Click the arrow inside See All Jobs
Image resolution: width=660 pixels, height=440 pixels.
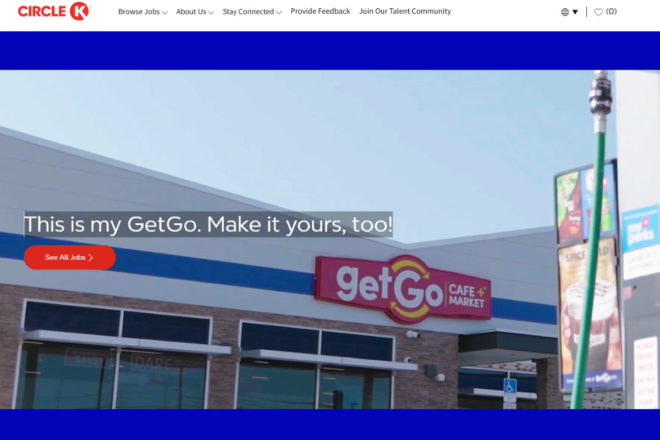click(x=90, y=257)
